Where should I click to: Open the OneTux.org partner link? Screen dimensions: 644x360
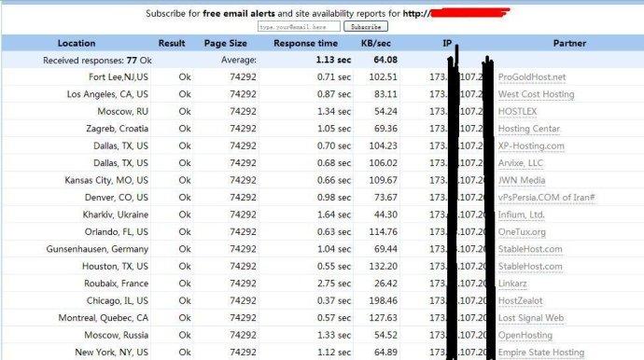[522, 232]
